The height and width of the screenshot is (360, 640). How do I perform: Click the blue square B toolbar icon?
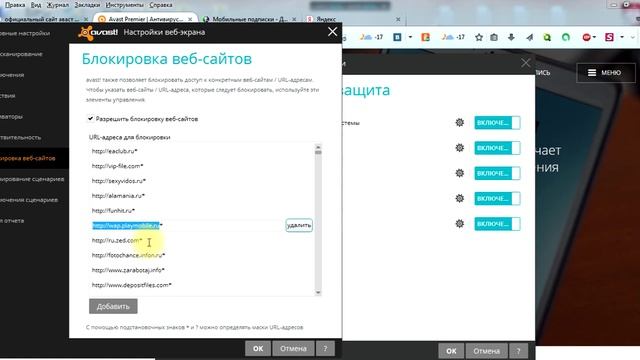[397, 37]
